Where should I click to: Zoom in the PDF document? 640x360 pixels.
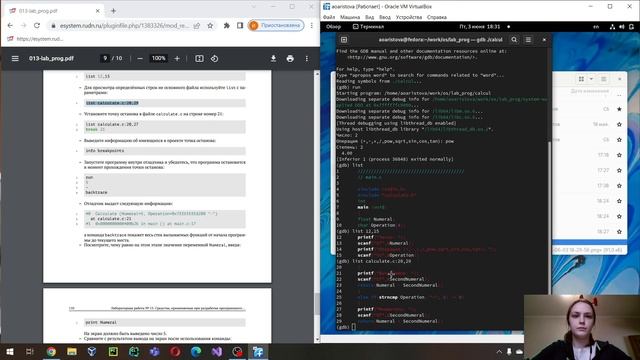coord(177,58)
